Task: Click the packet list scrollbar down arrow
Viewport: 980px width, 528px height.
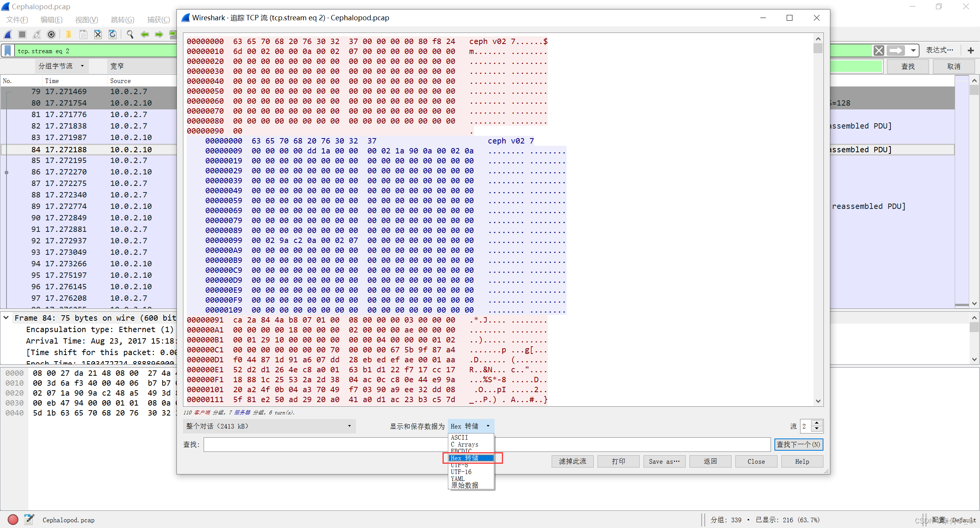Action: coord(974,303)
